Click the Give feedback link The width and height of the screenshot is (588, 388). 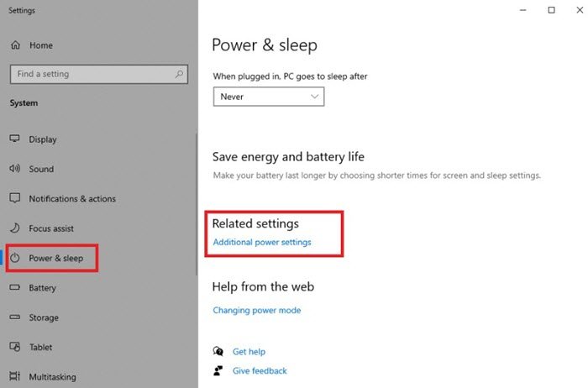pos(260,370)
